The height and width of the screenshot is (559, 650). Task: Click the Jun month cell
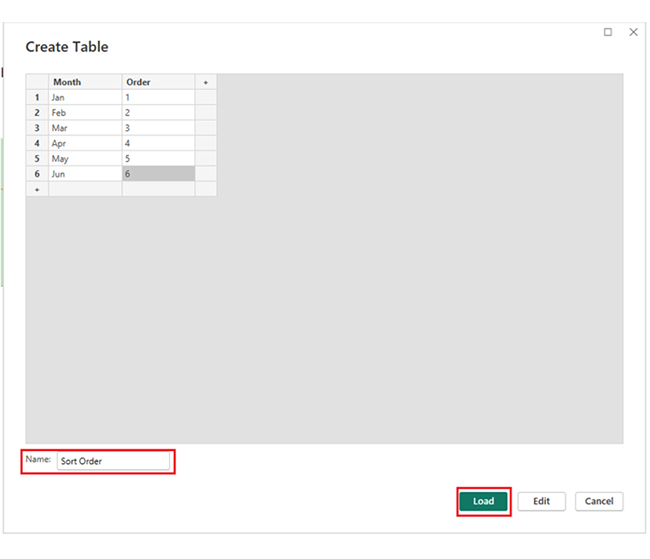(85, 174)
